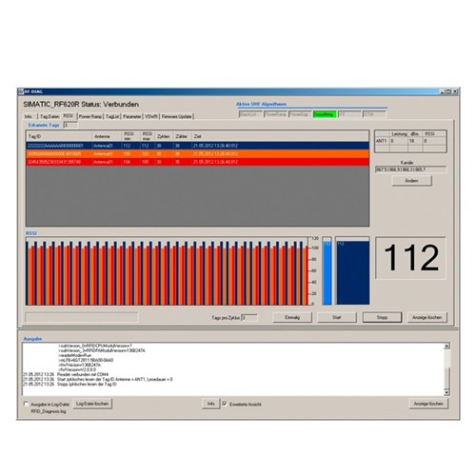Switch to the TagList tab
Viewport: 476px width, 476px height.
(x=112, y=116)
